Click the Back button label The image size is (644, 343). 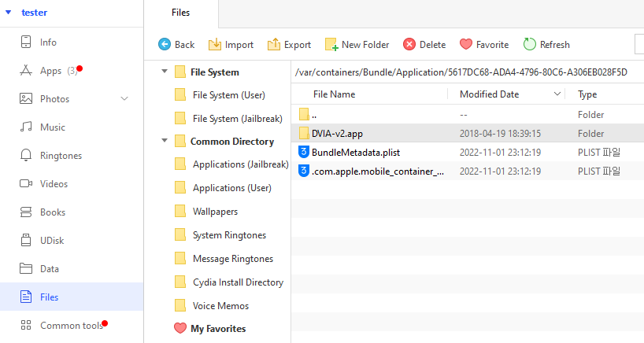tap(184, 45)
